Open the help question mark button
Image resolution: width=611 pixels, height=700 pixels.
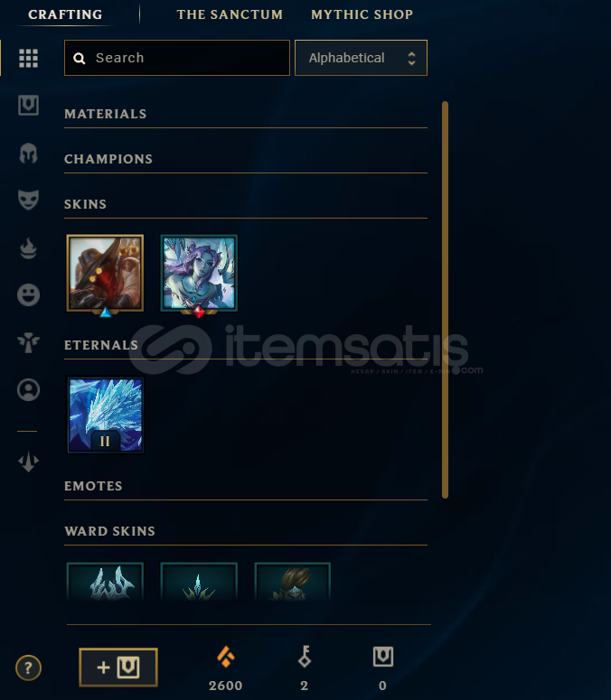click(28, 667)
